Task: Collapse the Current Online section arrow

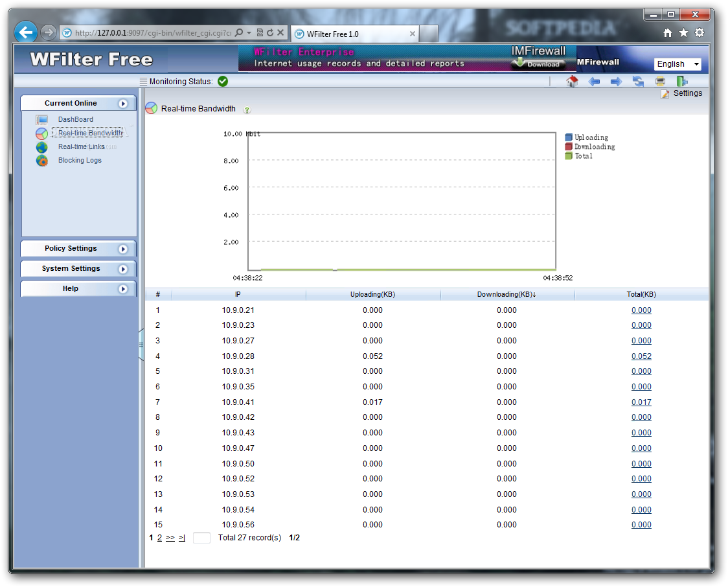Action: click(123, 104)
